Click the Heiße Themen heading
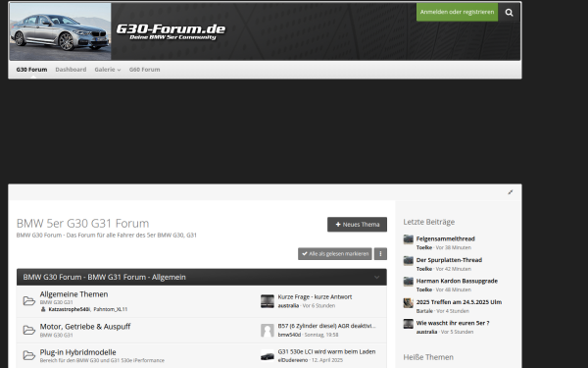Image resolution: width=588 pixels, height=368 pixels. pos(428,357)
